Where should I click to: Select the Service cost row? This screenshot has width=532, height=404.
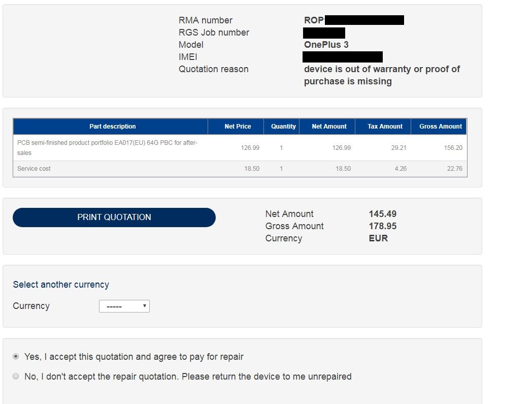pyautogui.click(x=34, y=169)
